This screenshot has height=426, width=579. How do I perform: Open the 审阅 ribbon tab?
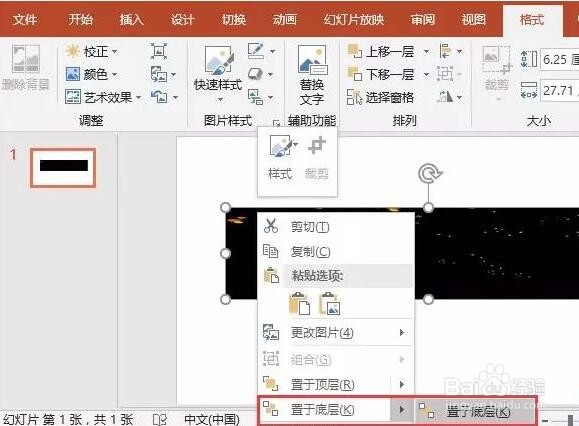click(423, 19)
